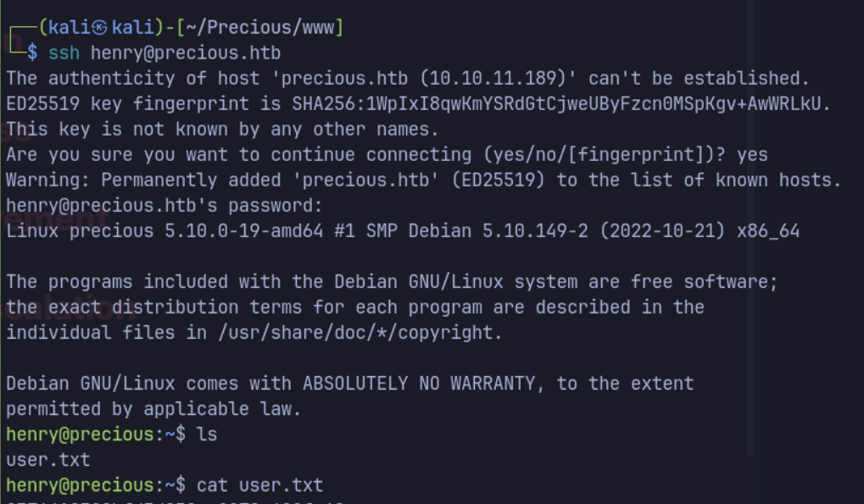
Task: Click the typed 'yes' answer
Action: [752, 155]
